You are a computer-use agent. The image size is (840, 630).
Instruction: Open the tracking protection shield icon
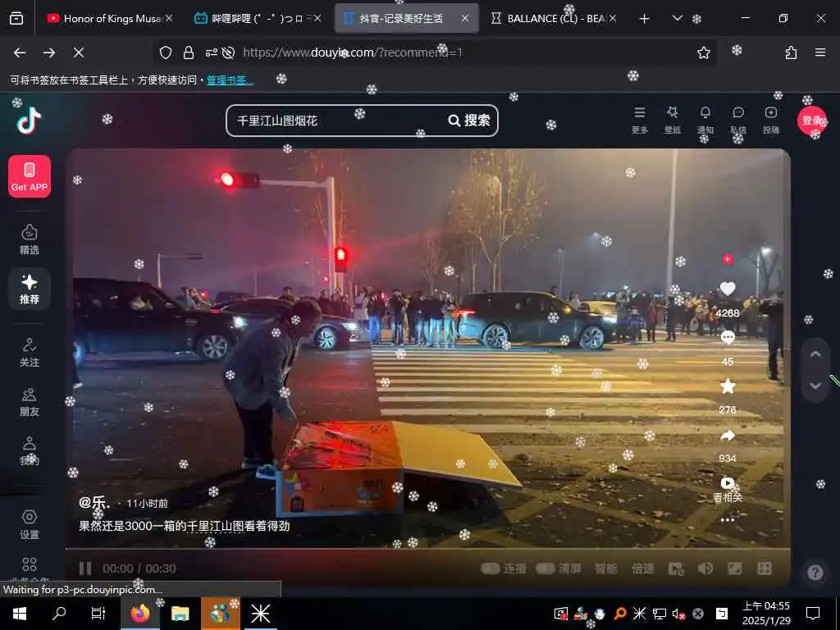[x=166, y=52]
